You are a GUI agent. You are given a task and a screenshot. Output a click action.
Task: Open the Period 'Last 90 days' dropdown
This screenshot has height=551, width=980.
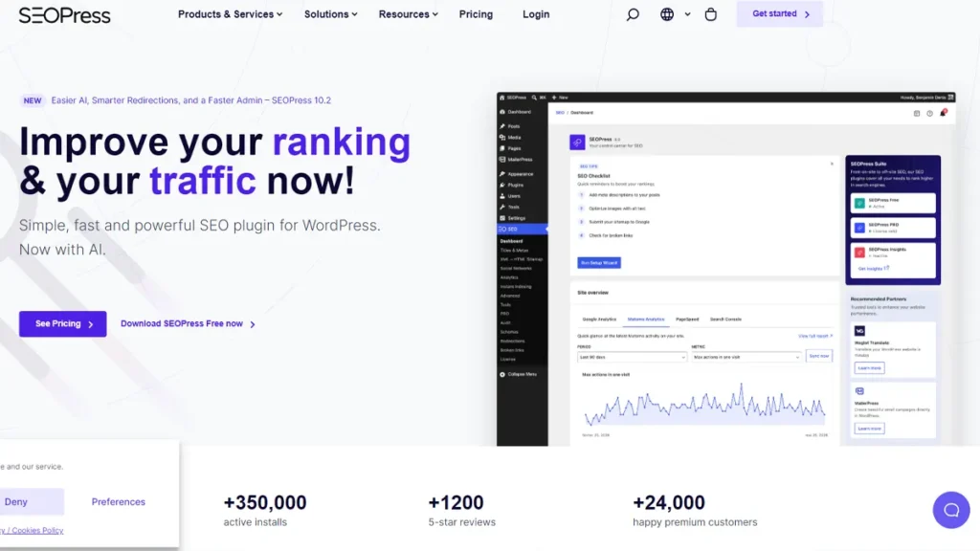coord(632,357)
